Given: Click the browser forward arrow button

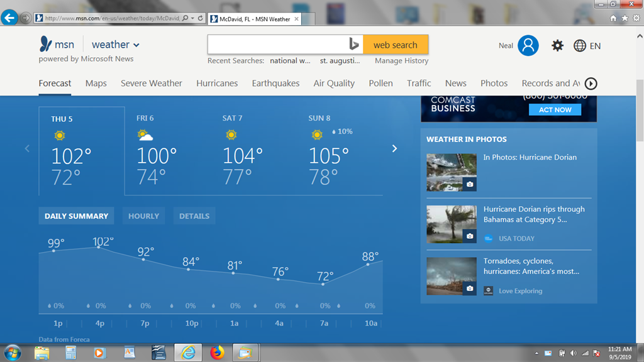Looking at the screenshot, I should click(x=25, y=18).
